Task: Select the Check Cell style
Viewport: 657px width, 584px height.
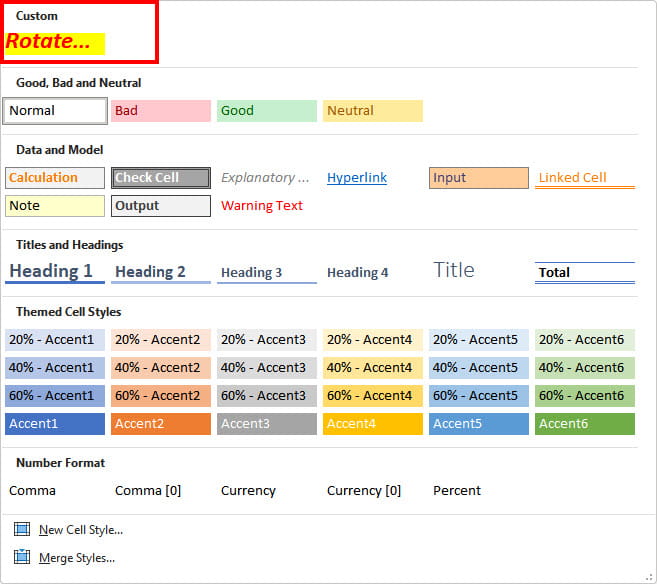Action: [160, 178]
